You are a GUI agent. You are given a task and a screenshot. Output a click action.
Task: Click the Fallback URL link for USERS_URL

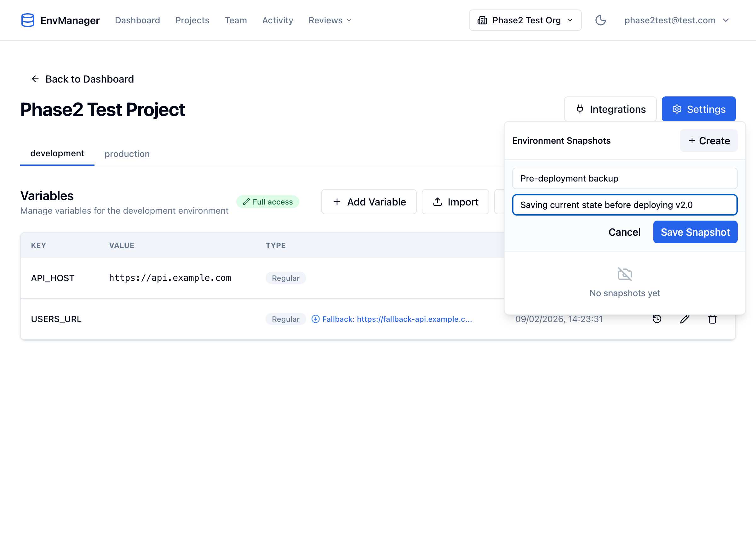(397, 319)
